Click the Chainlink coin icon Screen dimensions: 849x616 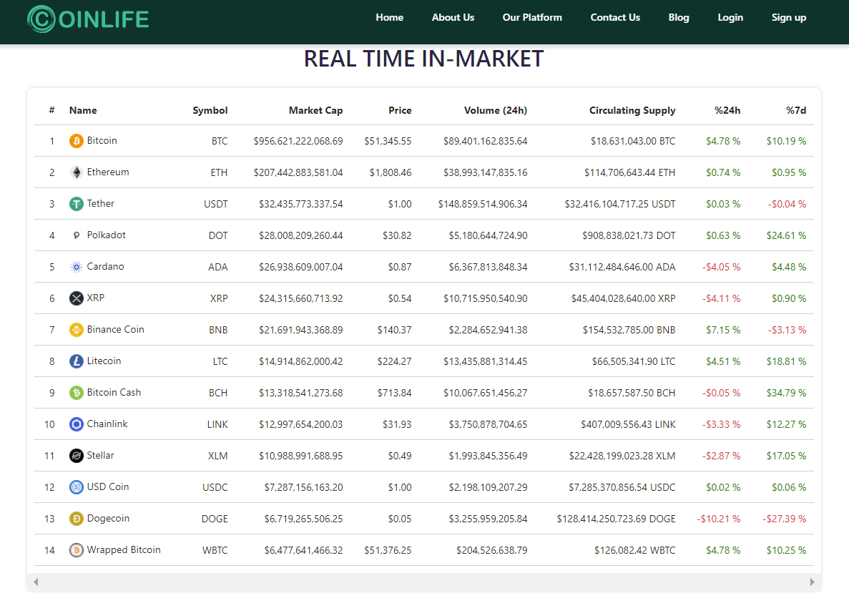(77, 424)
